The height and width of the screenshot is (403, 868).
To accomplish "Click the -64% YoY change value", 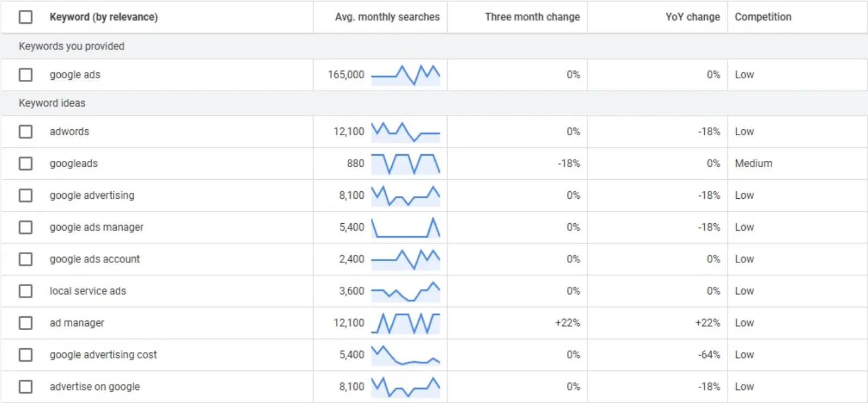I will point(709,355).
